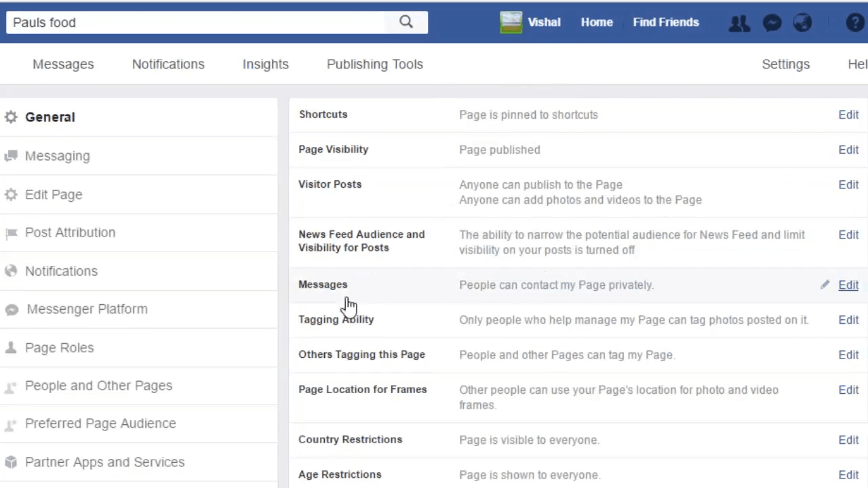Click the gear icon beside Edit Page
The width and height of the screenshot is (868, 488).
tap(11, 195)
